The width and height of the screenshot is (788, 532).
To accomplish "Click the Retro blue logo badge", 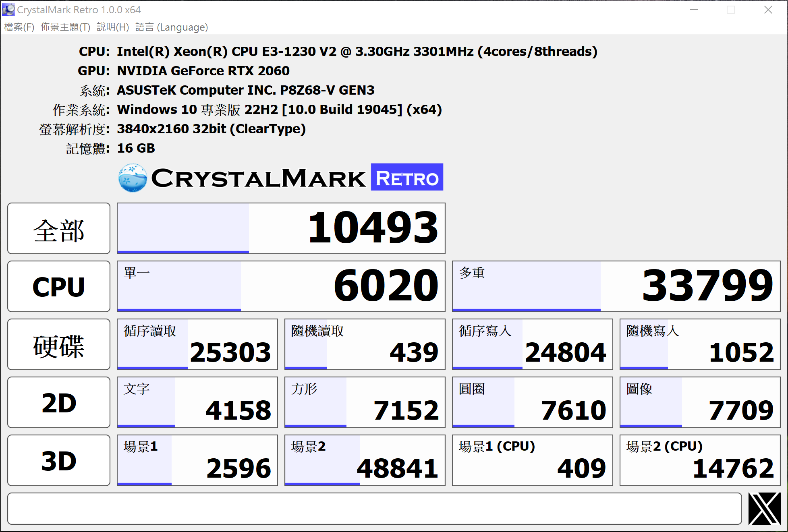I will tap(406, 177).
